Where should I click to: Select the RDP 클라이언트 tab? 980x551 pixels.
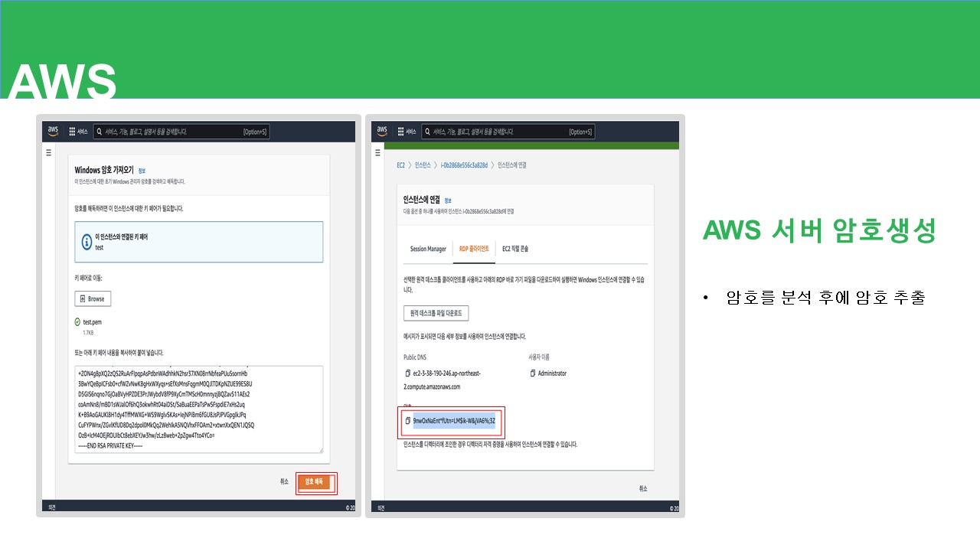pos(474,249)
